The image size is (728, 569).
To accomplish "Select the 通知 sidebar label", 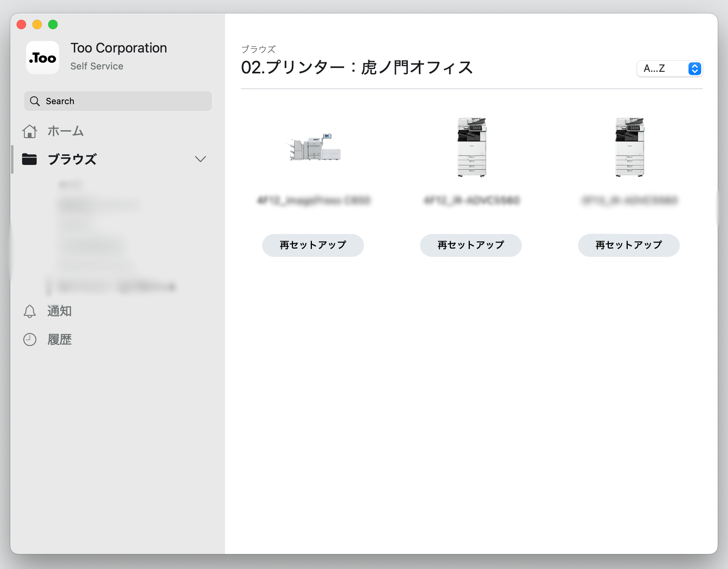I will 60,311.
